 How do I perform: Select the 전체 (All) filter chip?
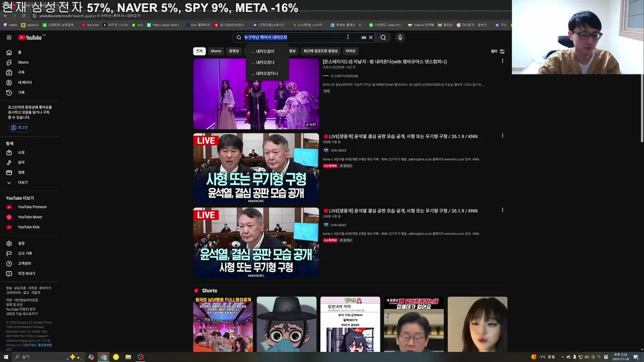click(199, 51)
